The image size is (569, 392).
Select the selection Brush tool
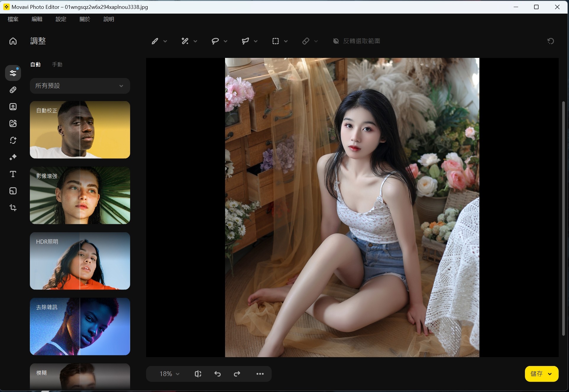click(x=155, y=41)
